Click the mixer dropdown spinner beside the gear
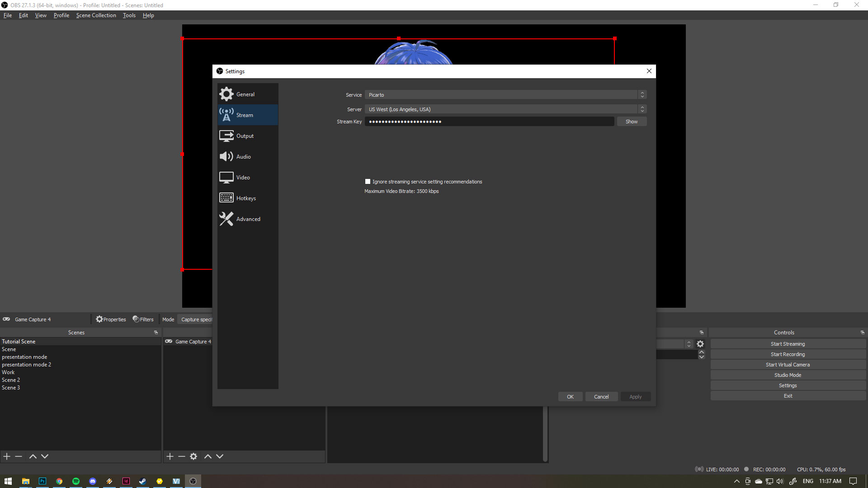 689,344
